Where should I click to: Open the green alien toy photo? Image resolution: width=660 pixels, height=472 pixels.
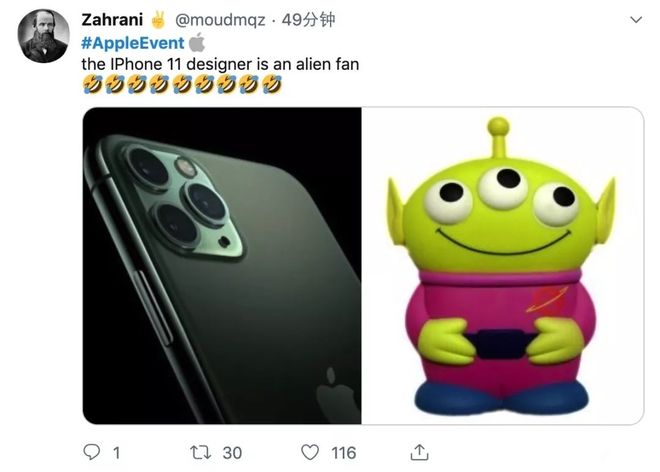(x=503, y=265)
